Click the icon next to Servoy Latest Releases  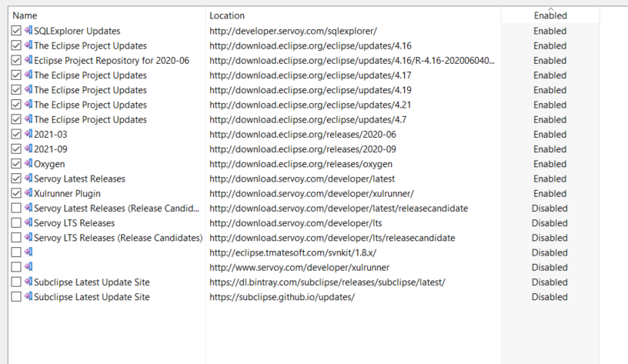28,179
